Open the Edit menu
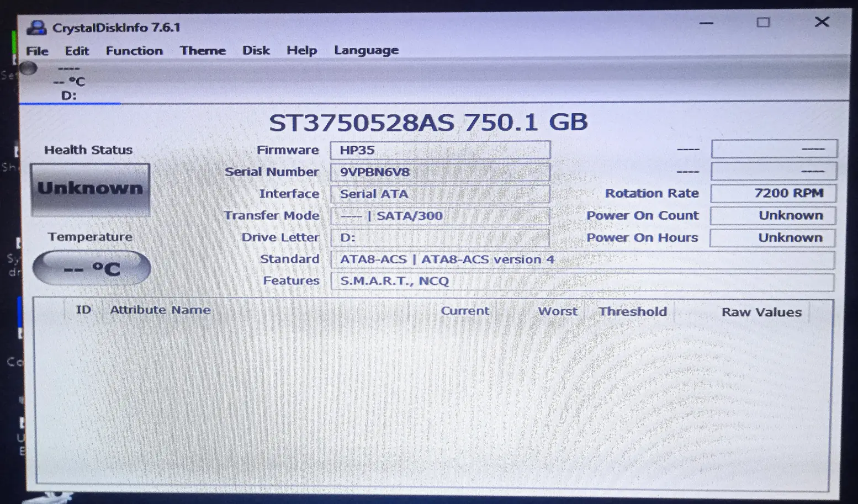 click(77, 51)
